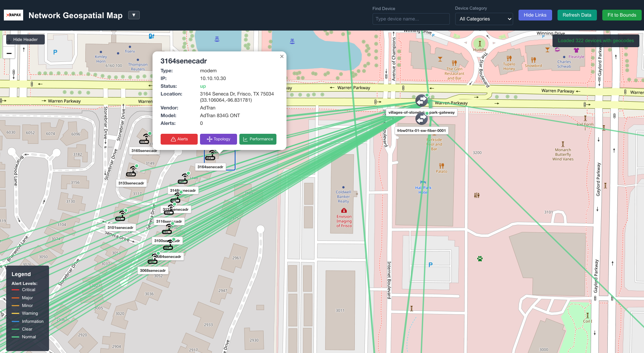Viewport: 644px width, 353px height.
Task: Zoom in with the plus map control
Action: pyautogui.click(x=9, y=42)
